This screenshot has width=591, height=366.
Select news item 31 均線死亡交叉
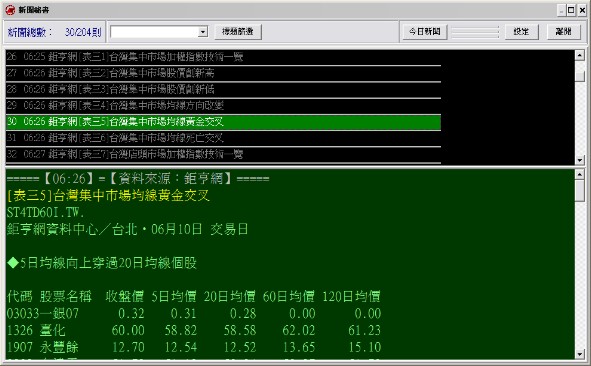[223, 138]
